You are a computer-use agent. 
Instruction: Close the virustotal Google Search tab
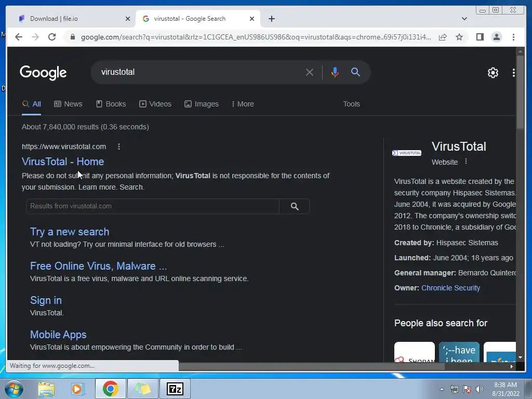coord(252,19)
